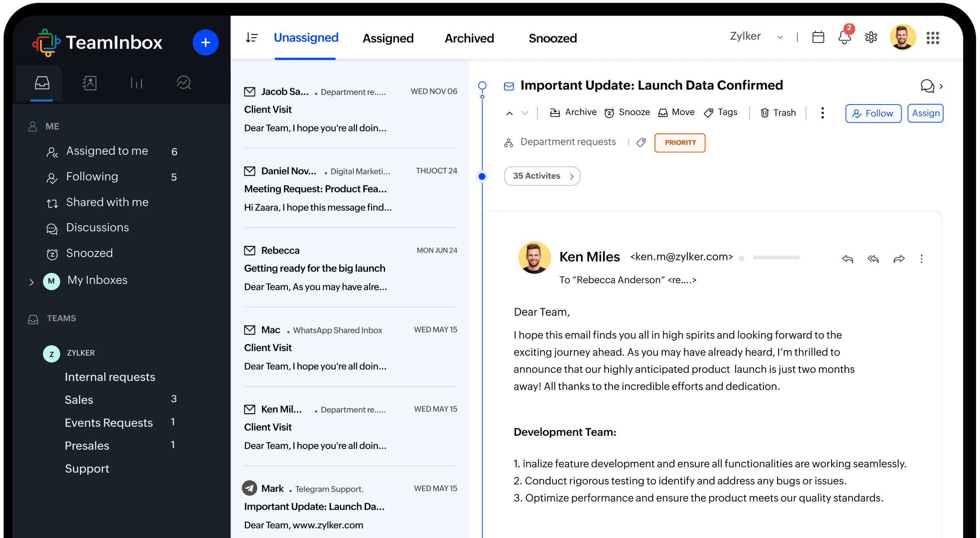980x538 pixels.
Task: Reply to Ken Miles's email
Action: click(847, 259)
